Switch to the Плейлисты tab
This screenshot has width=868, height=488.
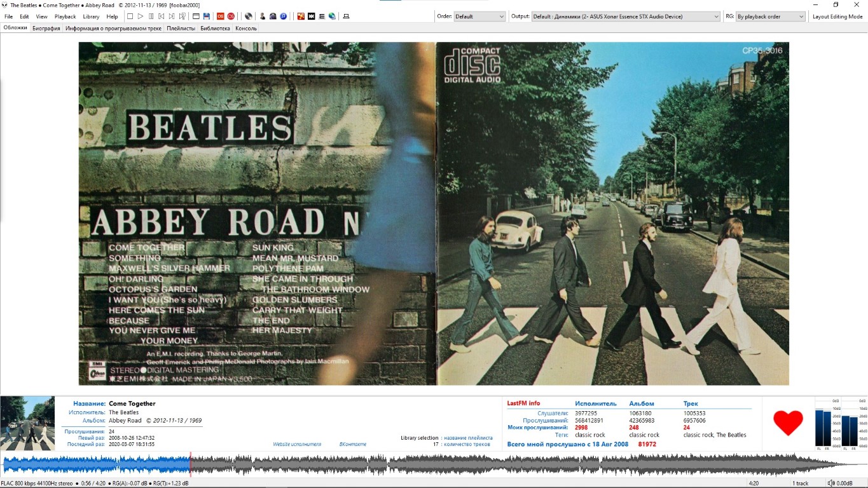181,29
